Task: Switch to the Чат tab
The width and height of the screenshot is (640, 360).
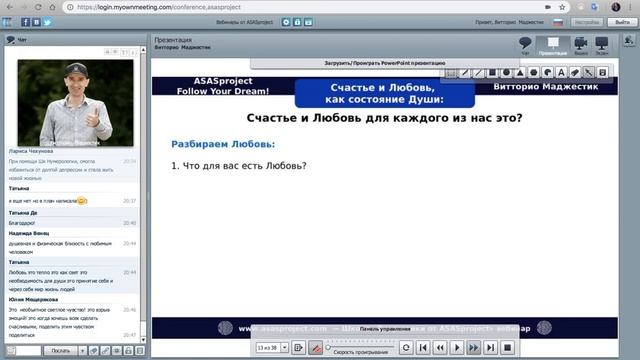Action: [525, 45]
